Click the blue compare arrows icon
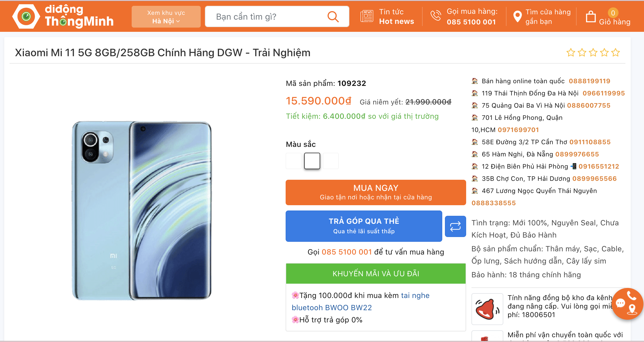The height and width of the screenshot is (342, 644). coord(455,226)
